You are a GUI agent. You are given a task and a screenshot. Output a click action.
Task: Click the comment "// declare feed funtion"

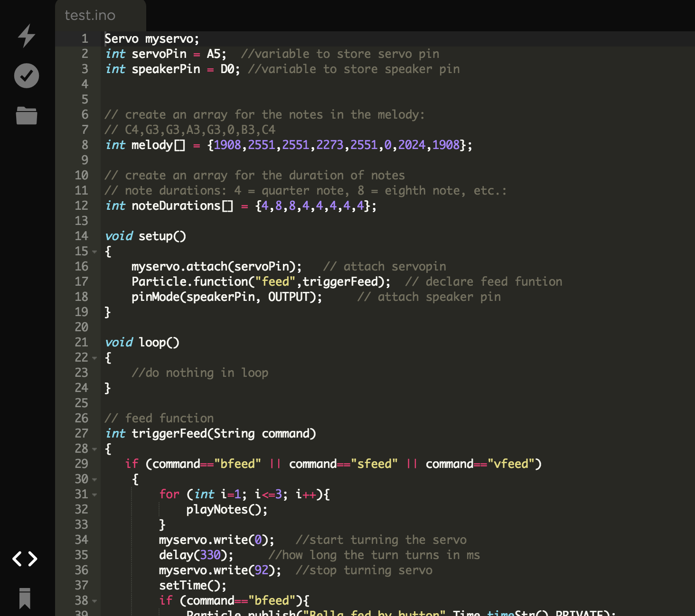click(484, 281)
